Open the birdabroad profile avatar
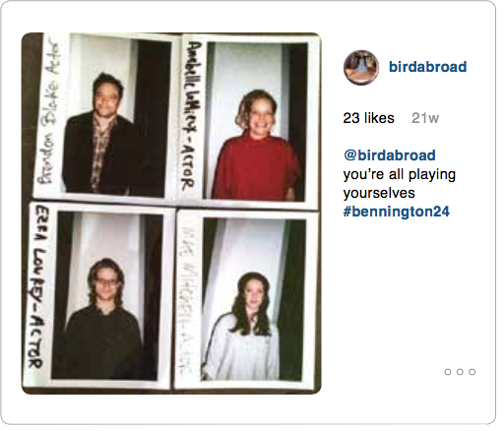The width and height of the screenshot is (504, 431). tap(361, 67)
